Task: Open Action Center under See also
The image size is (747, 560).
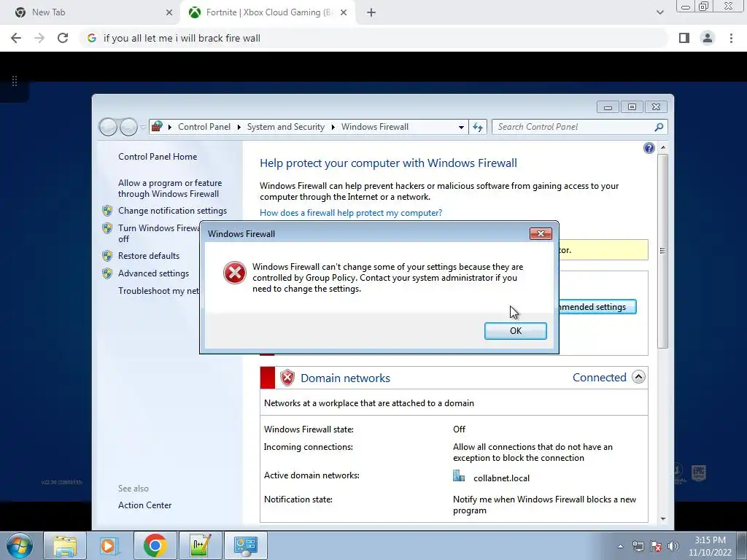Action: coord(145,505)
